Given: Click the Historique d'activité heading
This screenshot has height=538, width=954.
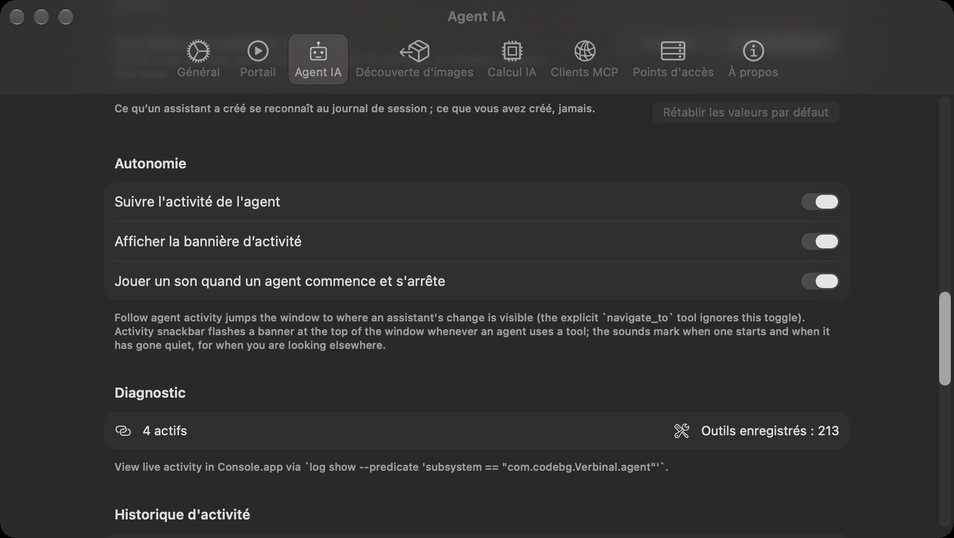Looking at the screenshot, I should (182, 514).
